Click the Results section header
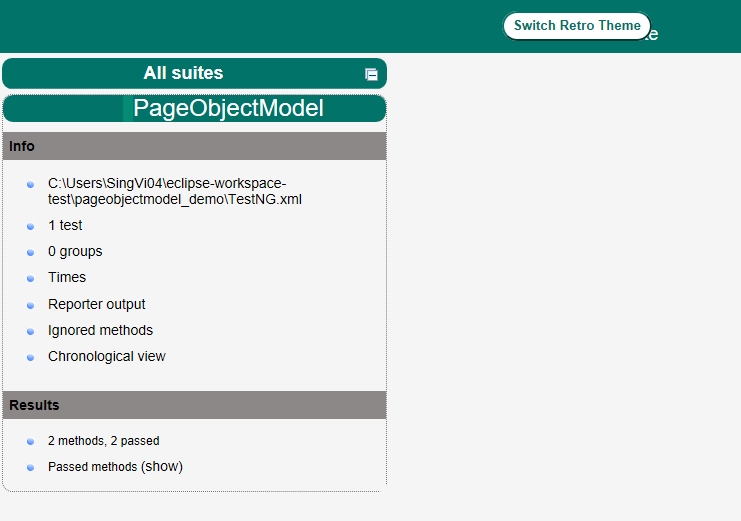The width and height of the screenshot is (741, 521). [34, 405]
